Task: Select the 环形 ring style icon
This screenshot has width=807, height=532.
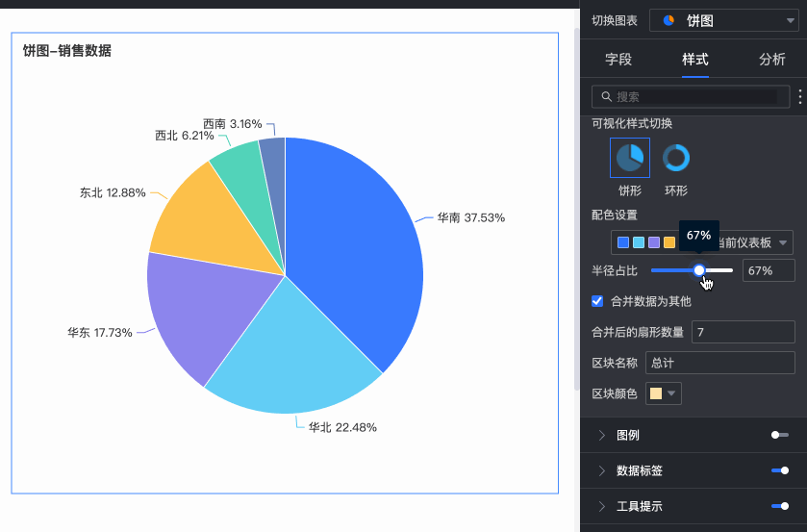Action: tap(676, 158)
